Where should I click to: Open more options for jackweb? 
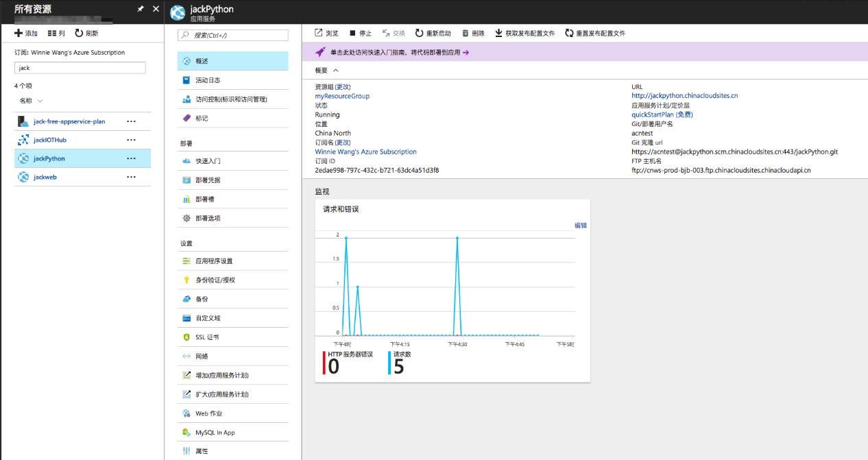132,177
